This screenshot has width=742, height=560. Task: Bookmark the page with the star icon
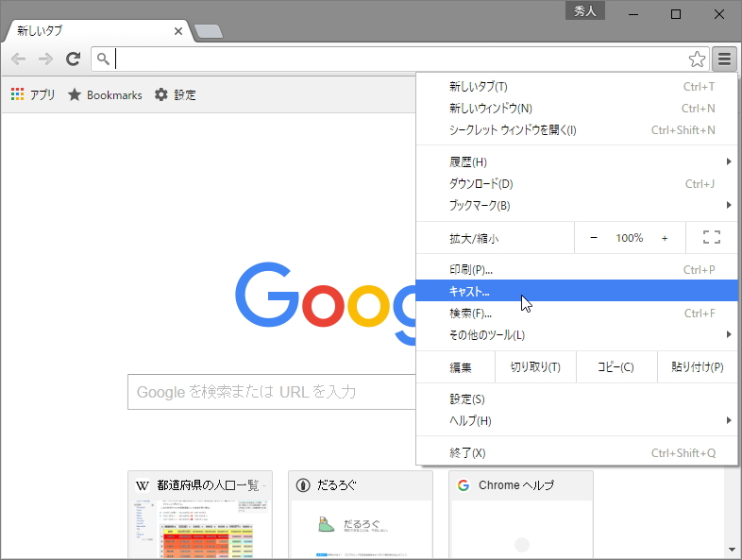click(697, 59)
